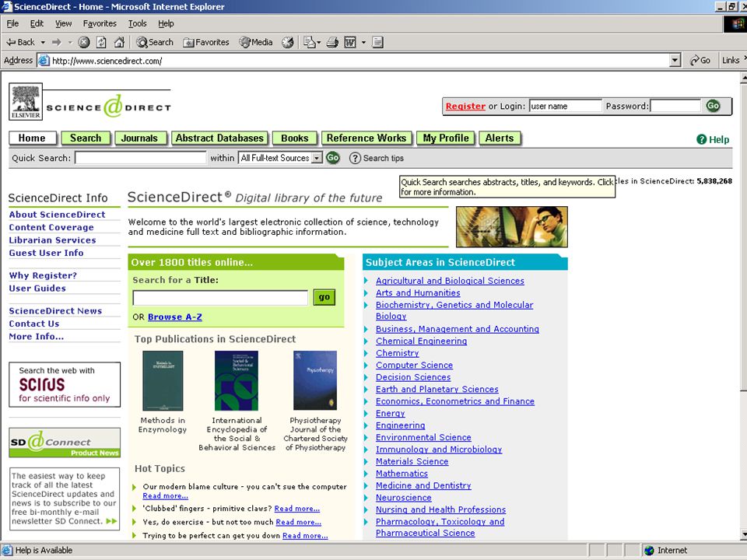Open the Alerts tab
747x560 pixels.
tap(500, 138)
